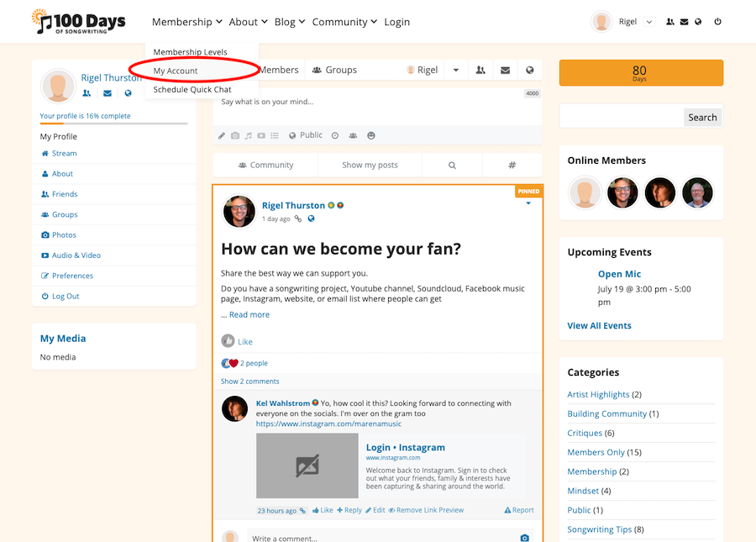The height and width of the screenshot is (542, 756).
Task: Click globe icon in community toolbar
Action: click(x=530, y=71)
